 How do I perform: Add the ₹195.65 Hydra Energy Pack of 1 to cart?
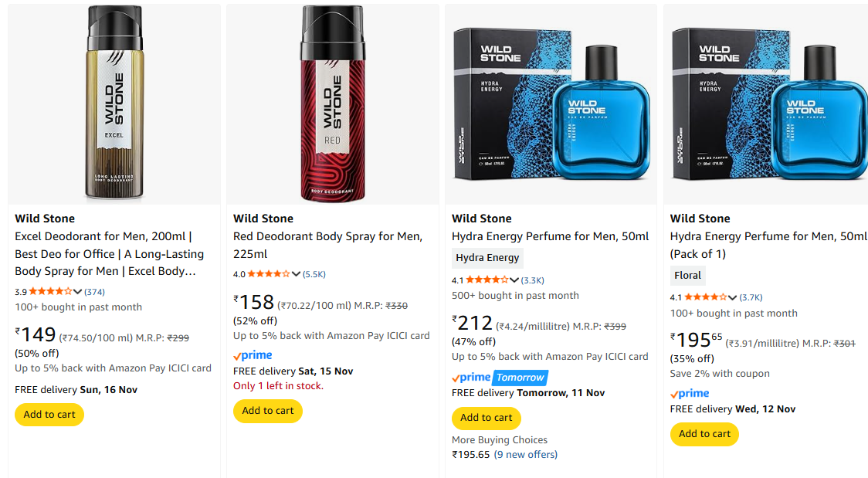click(x=704, y=434)
